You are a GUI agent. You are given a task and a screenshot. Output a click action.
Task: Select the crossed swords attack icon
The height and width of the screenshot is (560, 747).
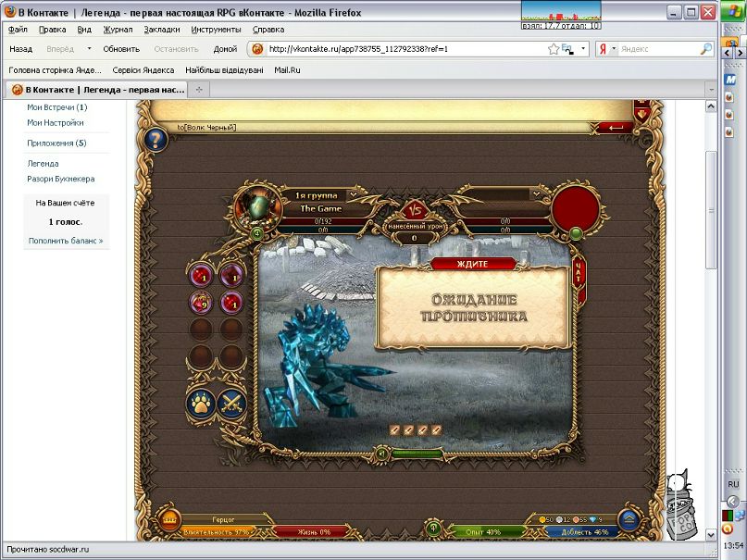231,404
